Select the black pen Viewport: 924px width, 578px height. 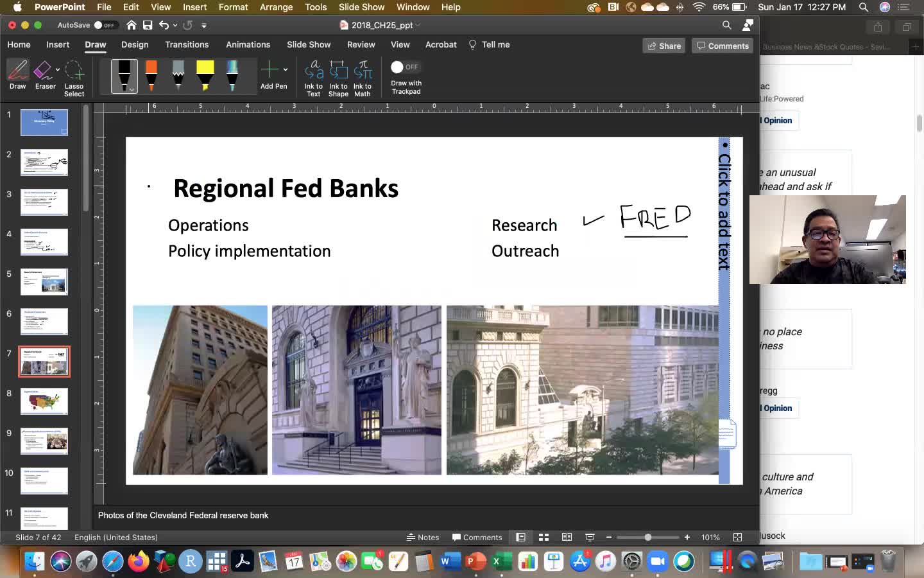(124, 76)
